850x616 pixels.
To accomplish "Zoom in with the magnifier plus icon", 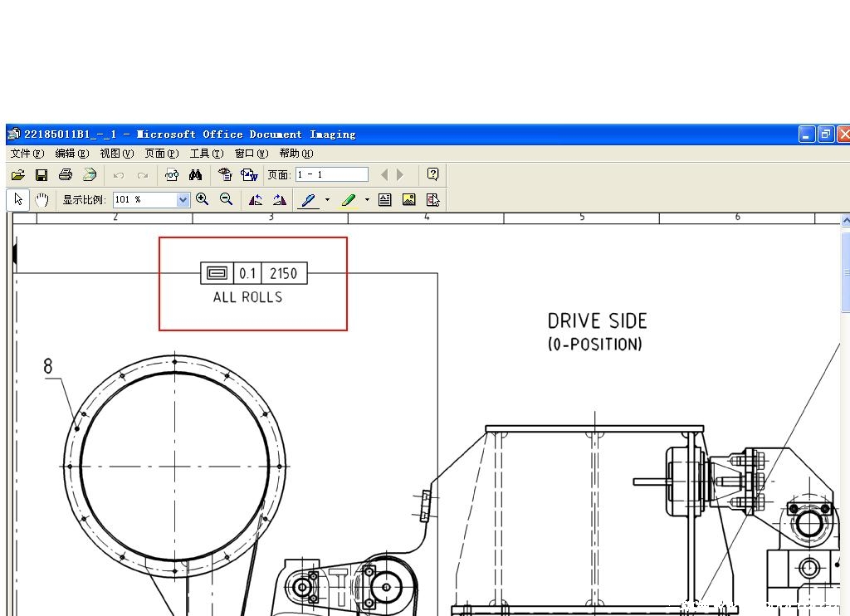I will click(203, 199).
